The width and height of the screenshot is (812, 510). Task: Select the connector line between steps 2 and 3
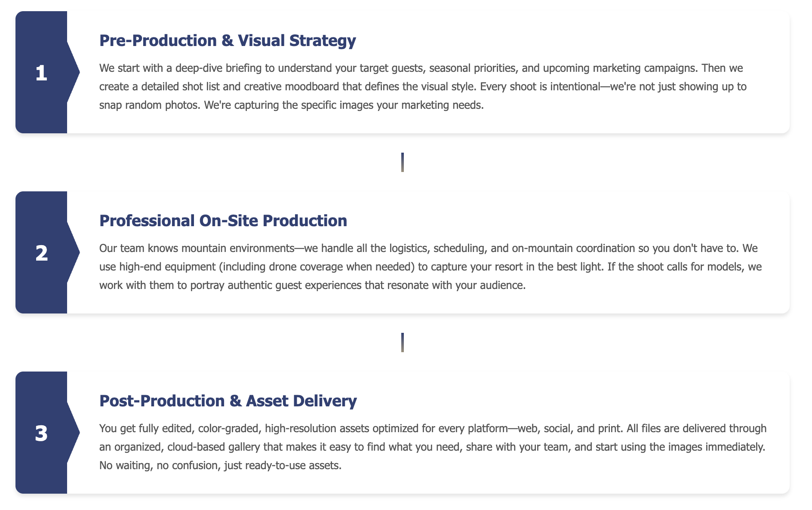tap(402, 342)
